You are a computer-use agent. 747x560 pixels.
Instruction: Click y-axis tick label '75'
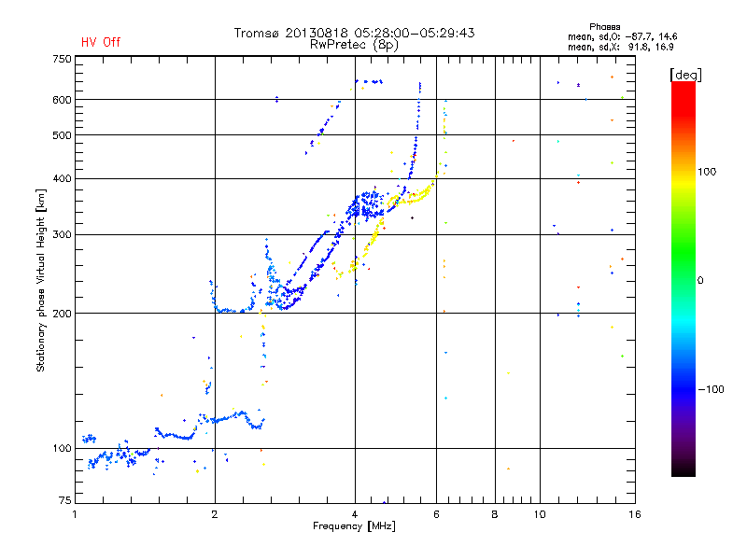65,500
